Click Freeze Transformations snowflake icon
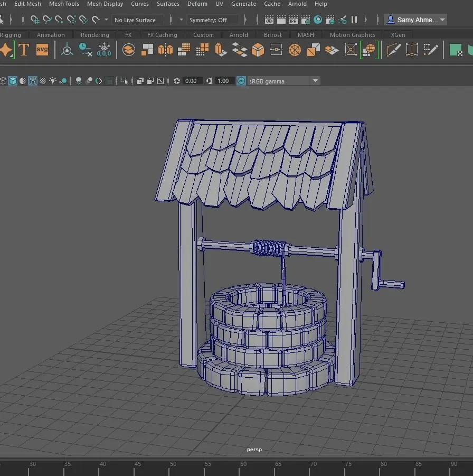This screenshot has height=476, width=473. coord(104,50)
